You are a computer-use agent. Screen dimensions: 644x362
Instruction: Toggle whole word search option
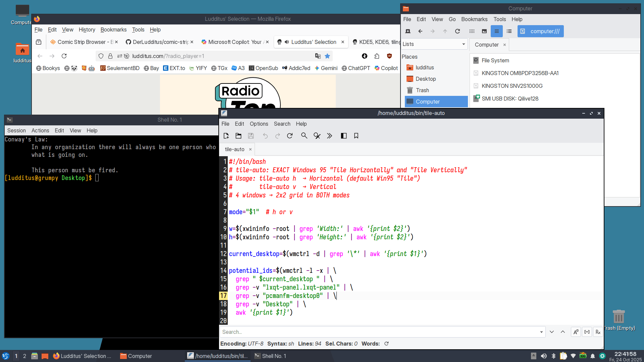pyautogui.click(x=587, y=332)
